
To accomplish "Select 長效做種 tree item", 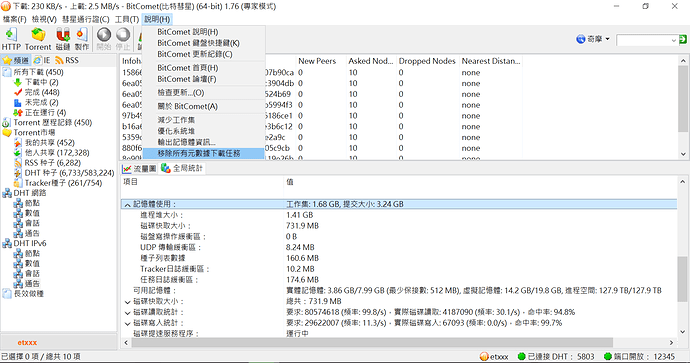I will [29, 293].
